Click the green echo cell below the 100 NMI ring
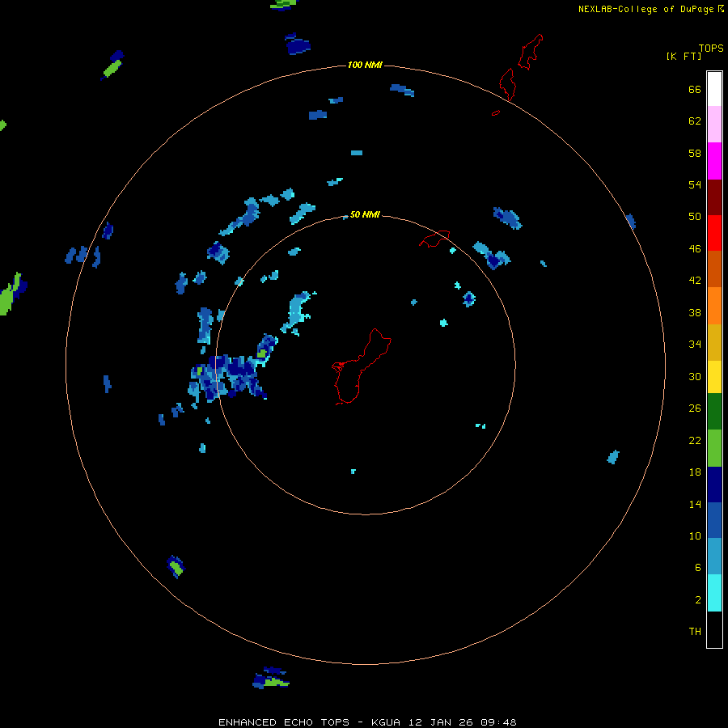Screen dimensions: 728x728 pyautogui.click(x=271, y=678)
